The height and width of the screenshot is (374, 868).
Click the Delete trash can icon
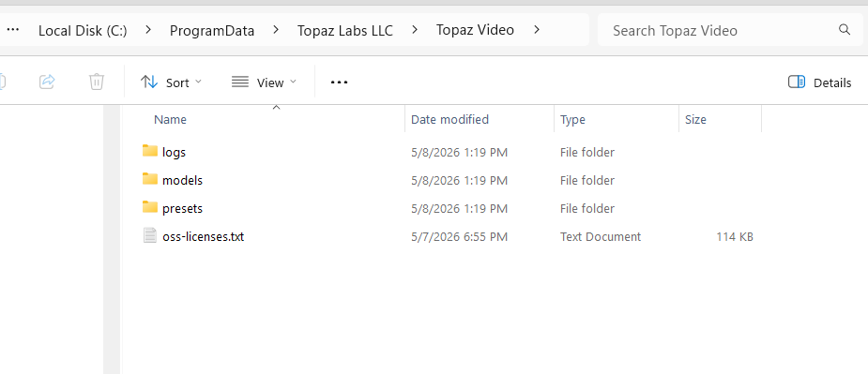pyautogui.click(x=97, y=82)
